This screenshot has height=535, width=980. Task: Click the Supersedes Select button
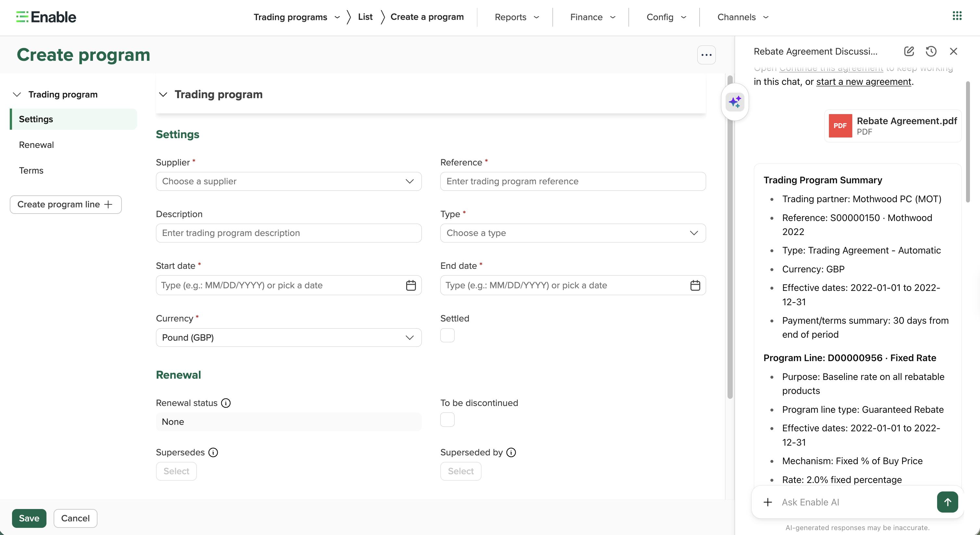coord(176,471)
